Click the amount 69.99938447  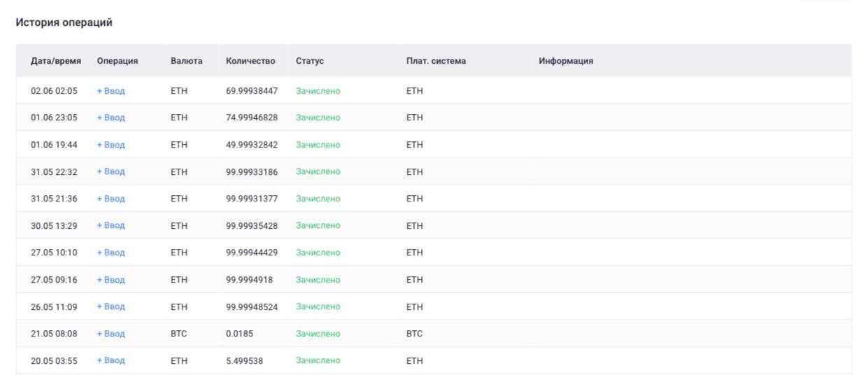tap(252, 91)
